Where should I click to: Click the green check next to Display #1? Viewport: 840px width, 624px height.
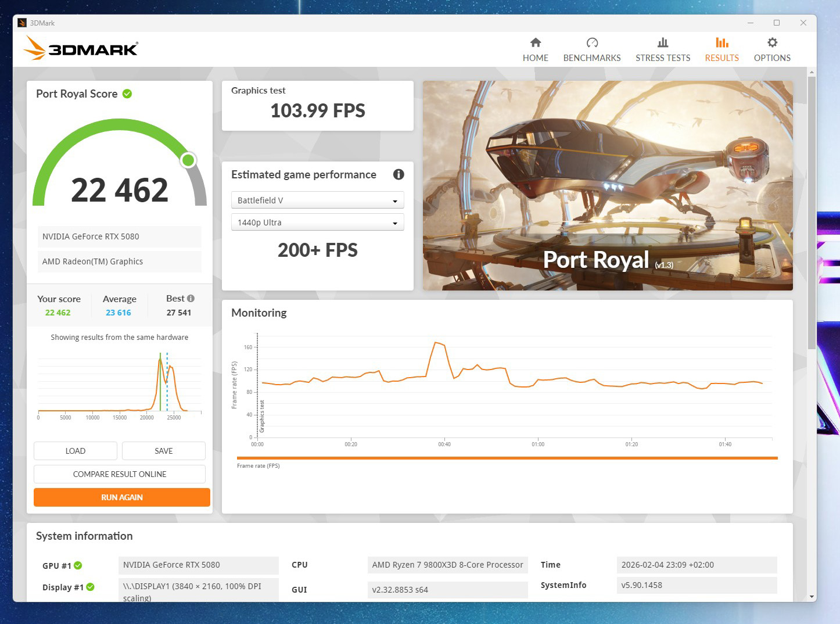coord(91,587)
